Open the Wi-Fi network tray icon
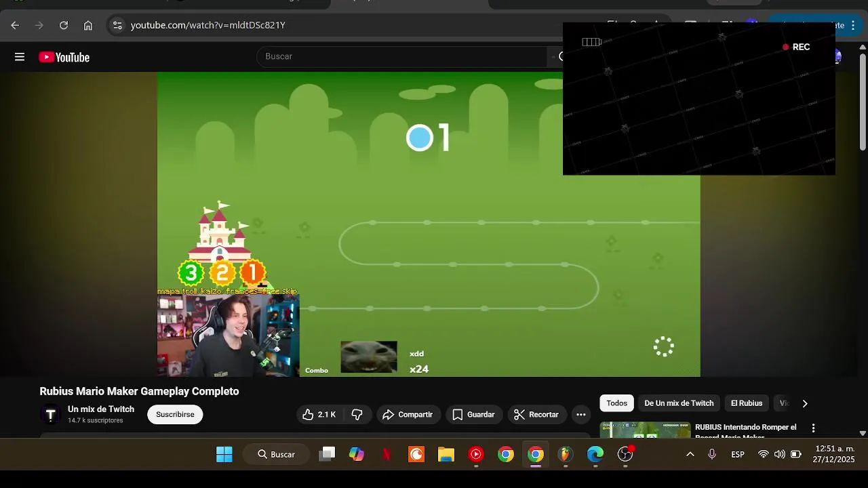Screen dimensions: 868x488 point(764,454)
